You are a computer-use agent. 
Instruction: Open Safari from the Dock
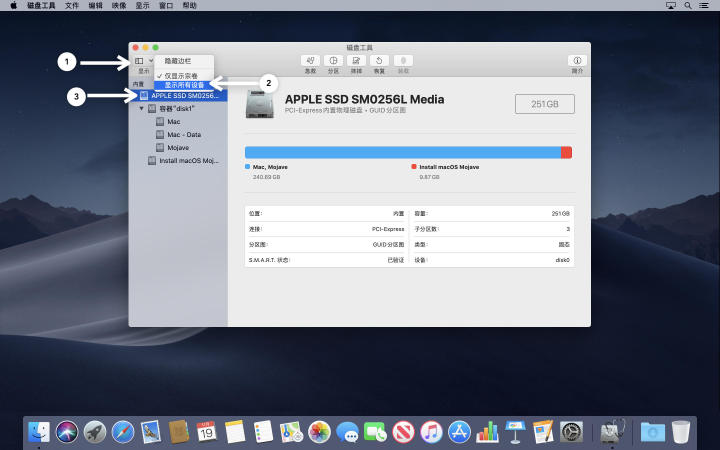pos(123,432)
